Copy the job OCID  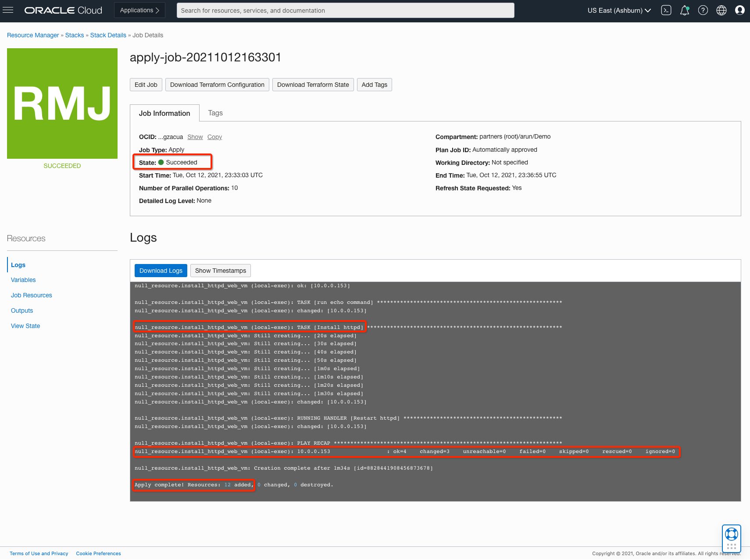pyautogui.click(x=214, y=137)
